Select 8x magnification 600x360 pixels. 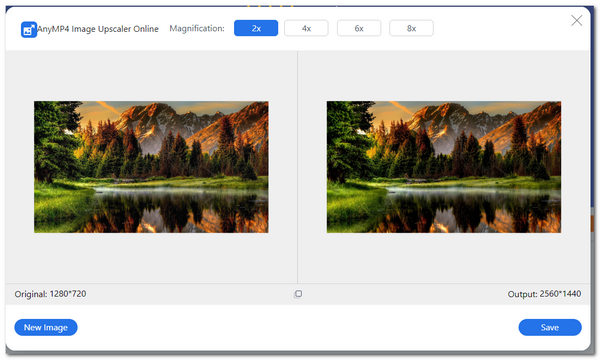coord(411,28)
